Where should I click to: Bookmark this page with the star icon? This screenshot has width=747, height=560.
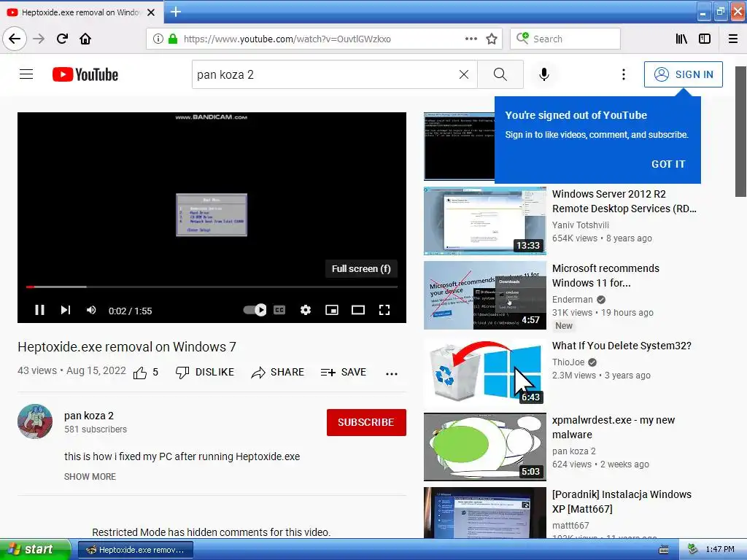coord(492,39)
